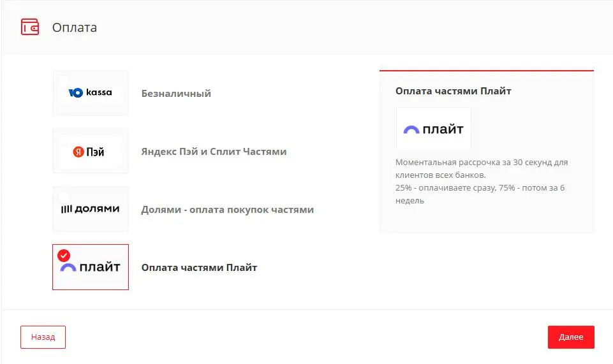The width and height of the screenshot is (613, 364).
Task: Select Долями - оплата покупок частями label
Action: click(227, 210)
